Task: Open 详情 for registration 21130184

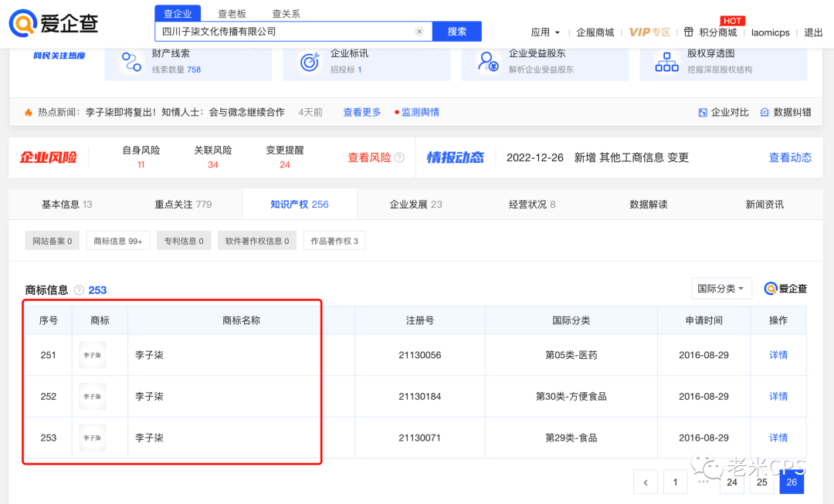Action: pos(778,396)
